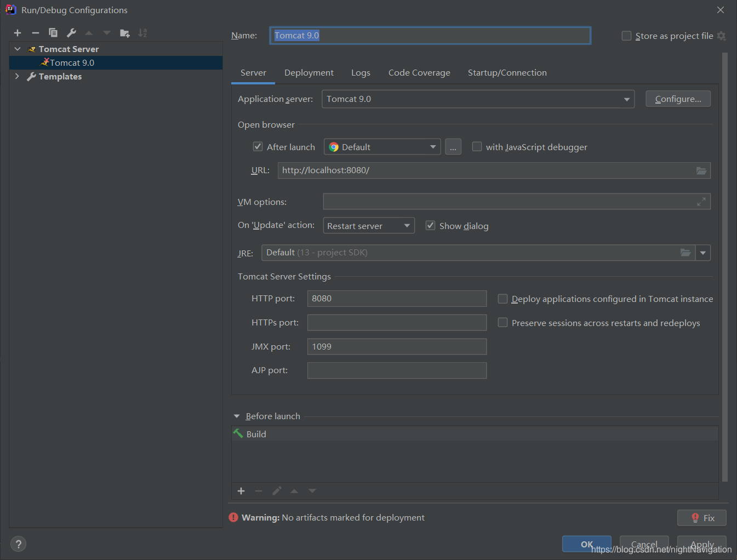Click the OK button
The image size is (737, 560).
point(587,544)
